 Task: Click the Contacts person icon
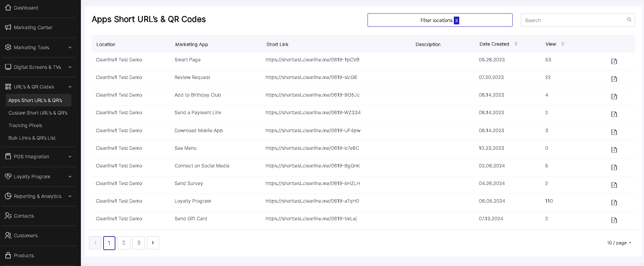pyautogui.click(x=8, y=216)
